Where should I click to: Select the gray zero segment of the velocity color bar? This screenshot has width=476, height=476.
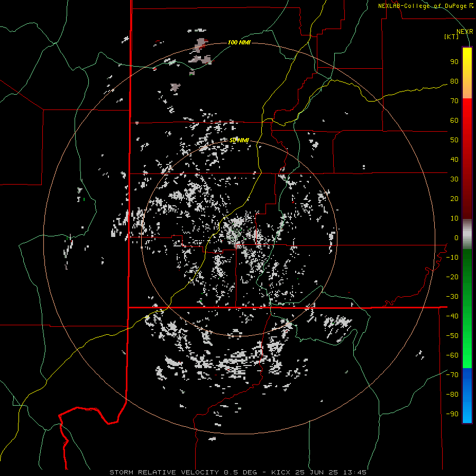click(467, 234)
